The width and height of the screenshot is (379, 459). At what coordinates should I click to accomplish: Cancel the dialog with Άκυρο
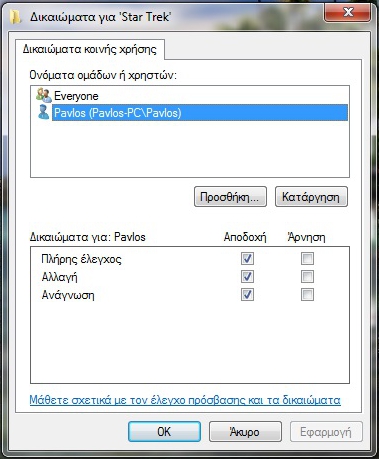245,432
